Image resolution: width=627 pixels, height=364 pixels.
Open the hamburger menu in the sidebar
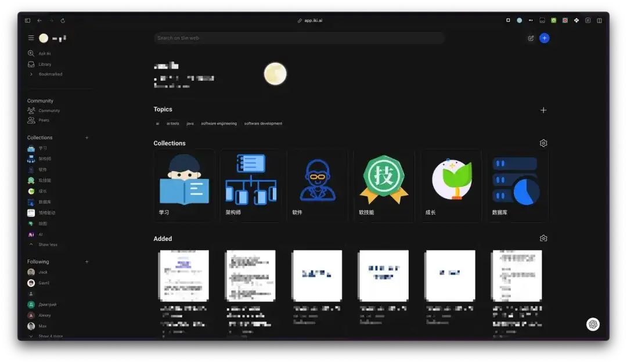click(x=31, y=38)
